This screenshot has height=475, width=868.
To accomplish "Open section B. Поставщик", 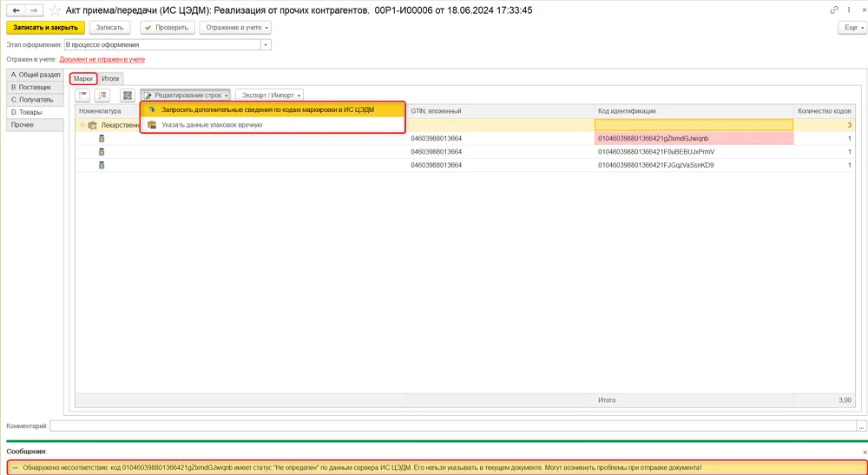I will tap(36, 88).
